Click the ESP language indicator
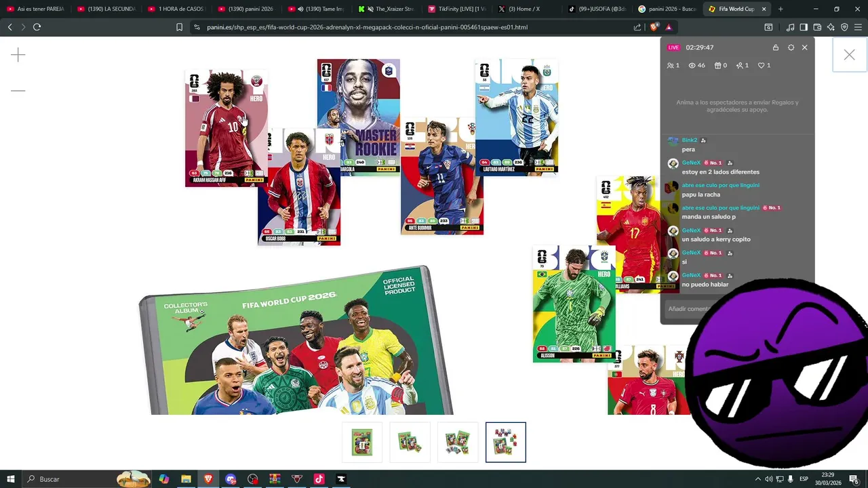The image size is (868, 488). (804, 479)
